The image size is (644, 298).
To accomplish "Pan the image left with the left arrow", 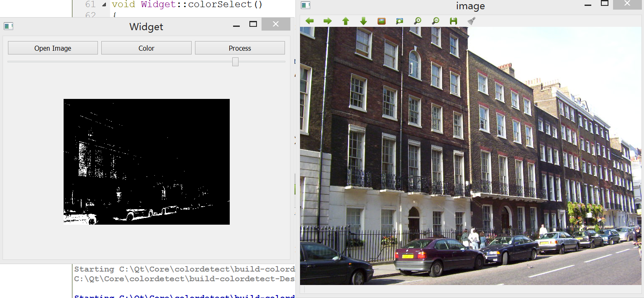I will (310, 21).
